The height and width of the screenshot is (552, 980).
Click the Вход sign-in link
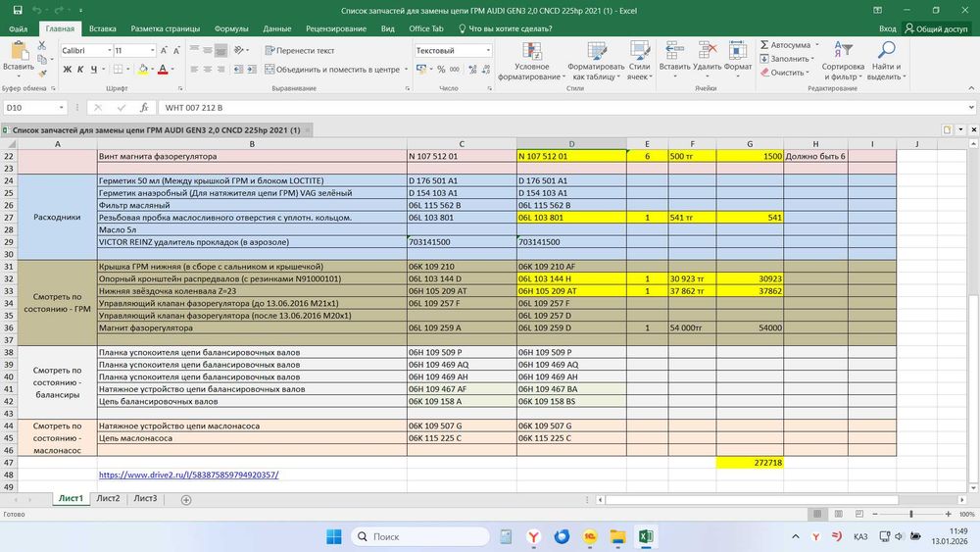pos(887,28)
